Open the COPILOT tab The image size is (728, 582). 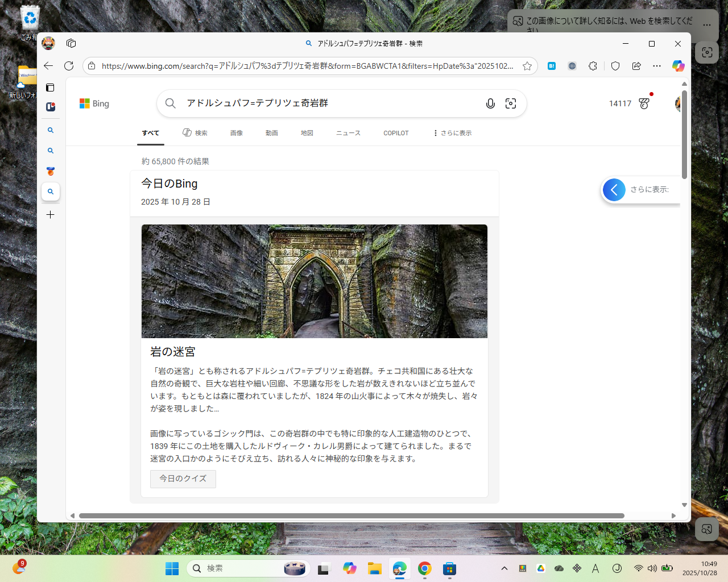click(396, 133)
